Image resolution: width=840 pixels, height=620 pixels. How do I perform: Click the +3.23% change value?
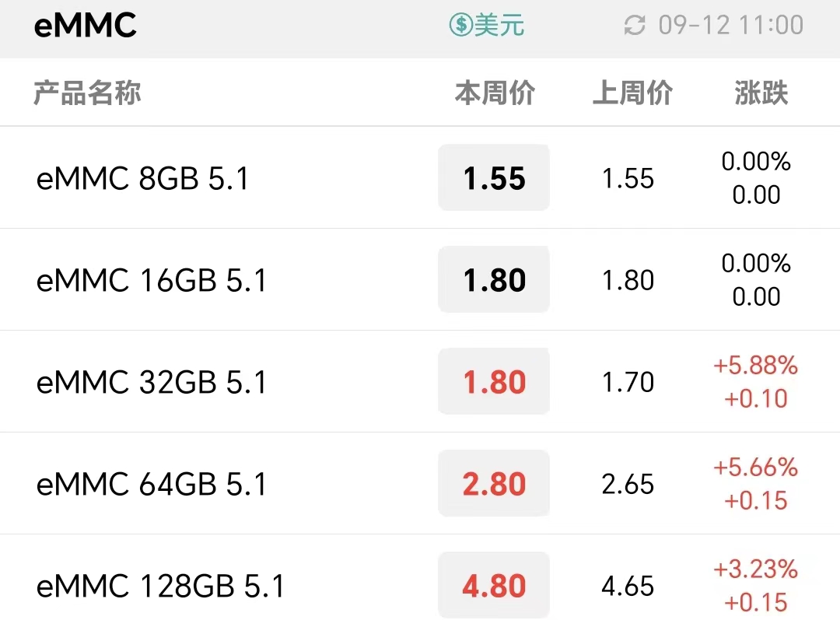click(x=755, y=569)
